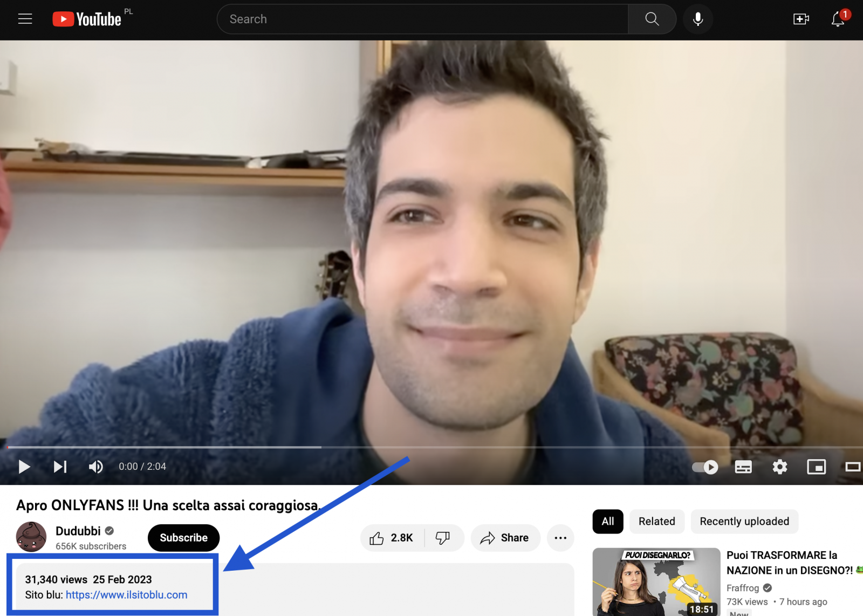Click the Share button
This screenshot has width=863, height=616.
pyautogui.click(x=505, y=538)
